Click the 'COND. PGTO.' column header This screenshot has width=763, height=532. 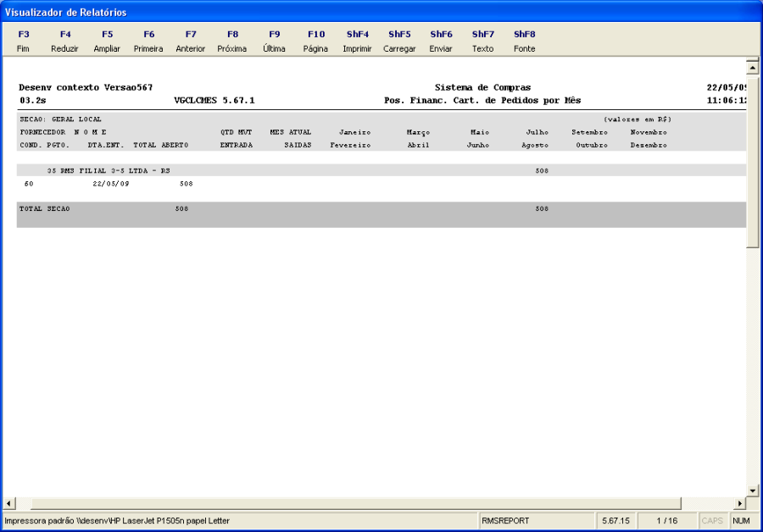44,146
